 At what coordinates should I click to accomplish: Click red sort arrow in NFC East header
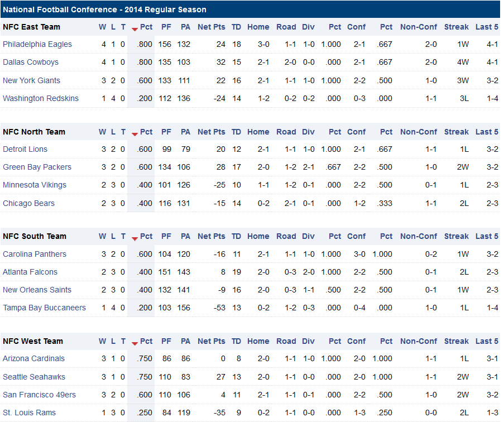(135, 29)
